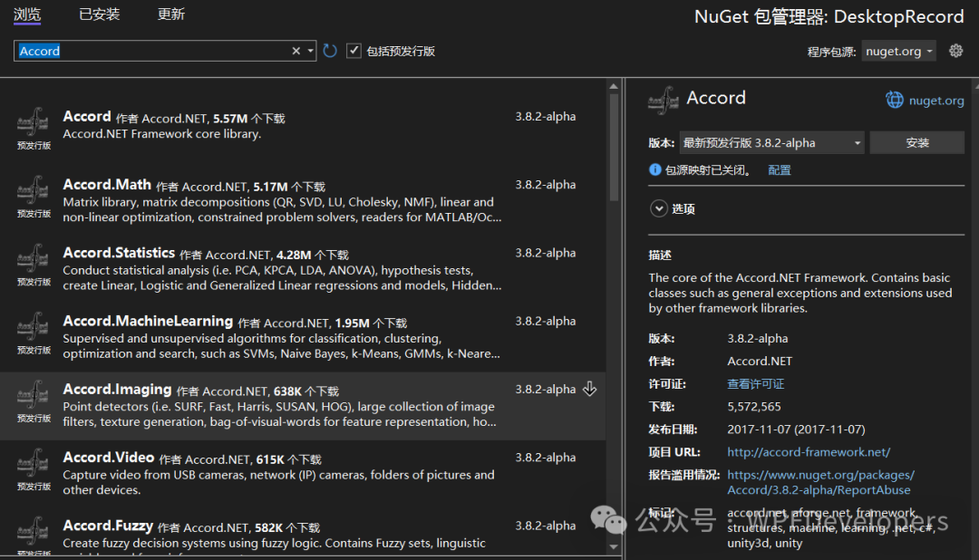Click the configure source mapping link
979x560 pixels.
[780, 169]
